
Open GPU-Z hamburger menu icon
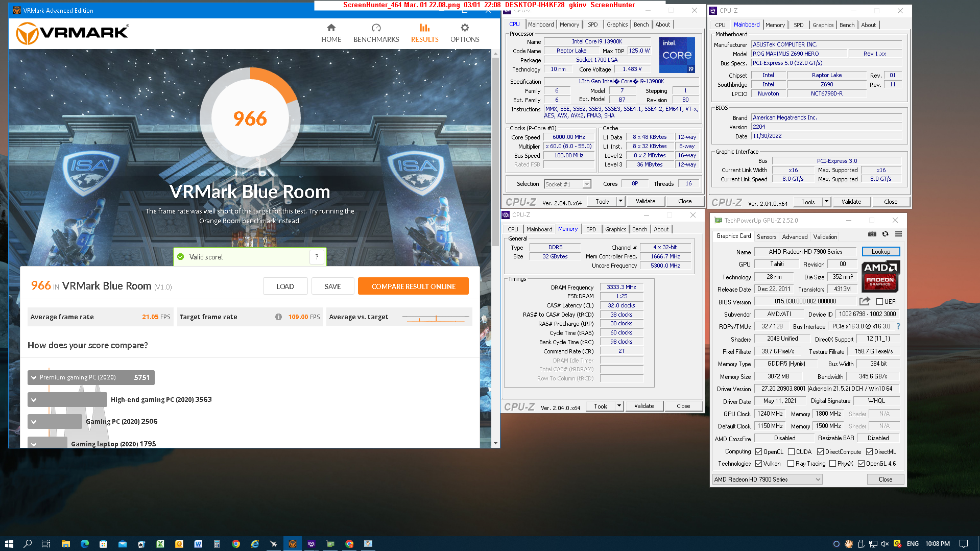point(898,234)
